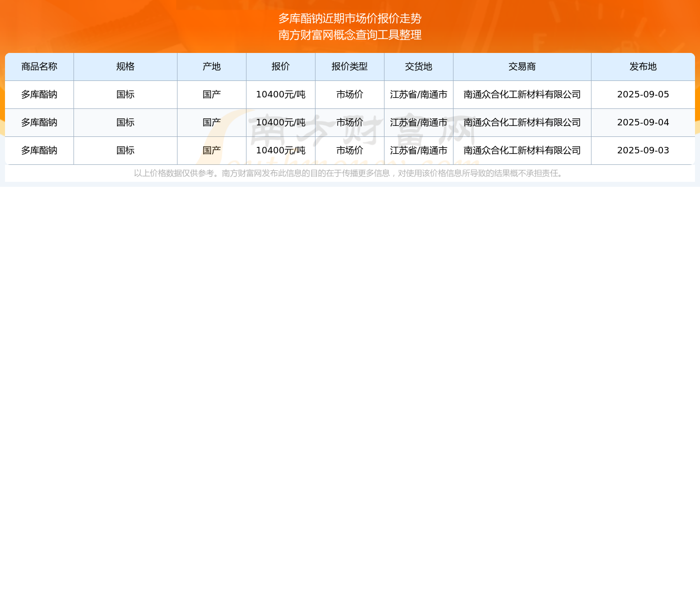Click 市场价 in the 2025-09-05 row
Screen dimensions: 700x602
tap(350, 94)
